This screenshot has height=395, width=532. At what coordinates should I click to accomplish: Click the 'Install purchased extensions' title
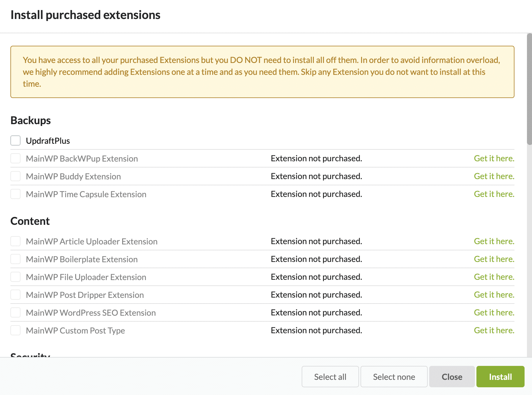pos(85,15)
